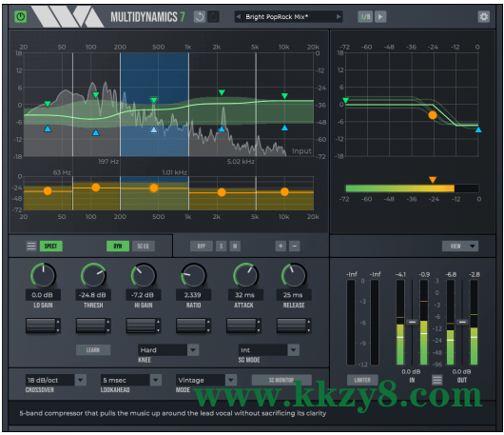Click the blue triangle in selected band

coord(154,129)
